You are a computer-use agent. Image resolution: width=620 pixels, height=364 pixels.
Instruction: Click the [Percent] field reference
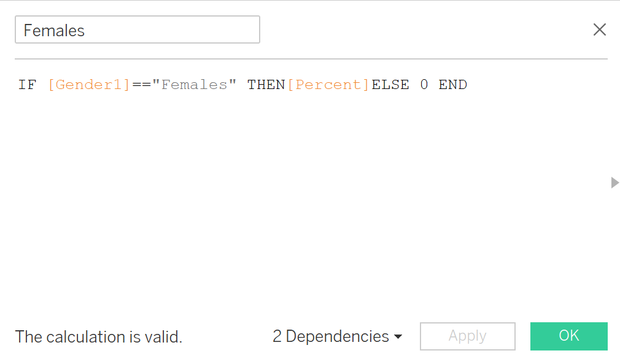point(328,85)
